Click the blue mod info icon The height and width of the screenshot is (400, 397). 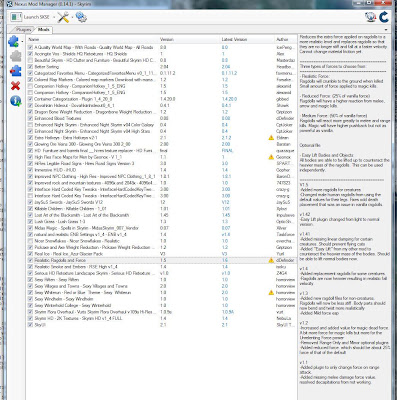[x=16, y=101]
